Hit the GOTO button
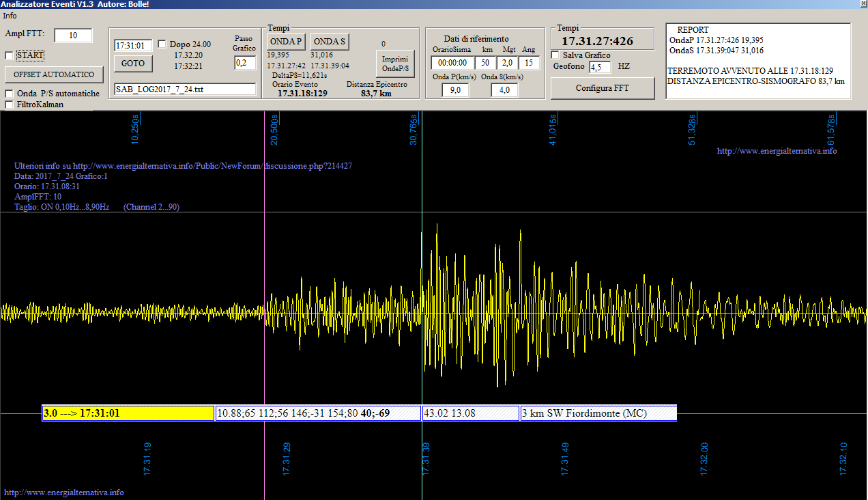868x500 pixels. click(x=133, y=63)
